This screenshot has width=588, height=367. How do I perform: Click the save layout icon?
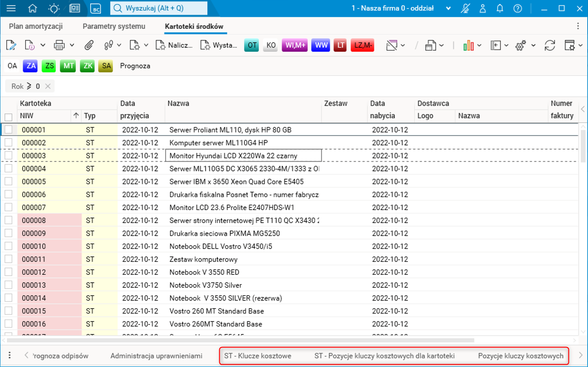pos(431,45)
